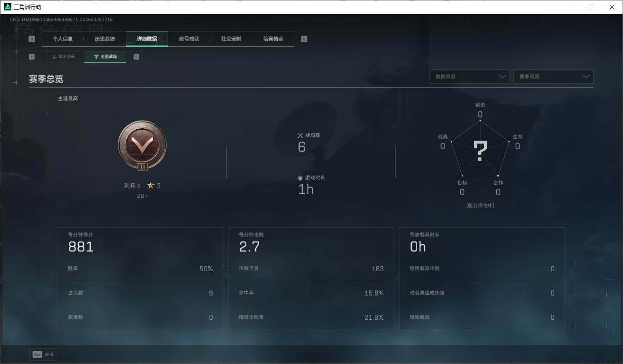Select the 详细数据 tab
This screenshot has height=364, width=623.
(147, 39)
